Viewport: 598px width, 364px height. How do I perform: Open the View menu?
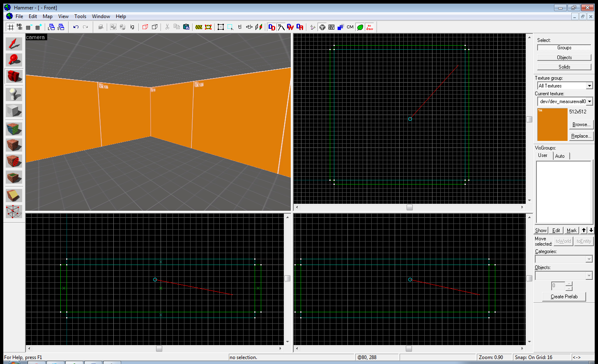(63, 16)
